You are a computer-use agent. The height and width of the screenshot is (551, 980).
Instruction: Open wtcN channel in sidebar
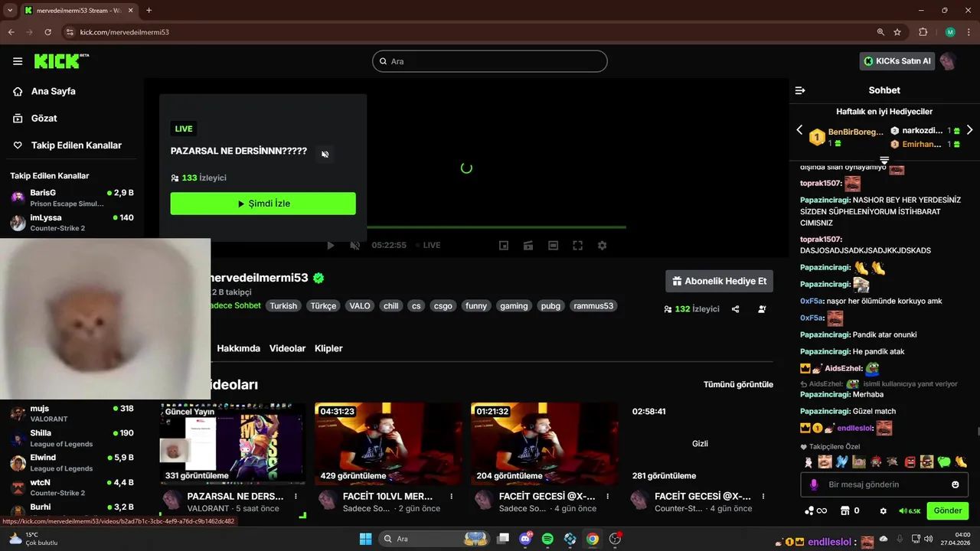point(72,487)
